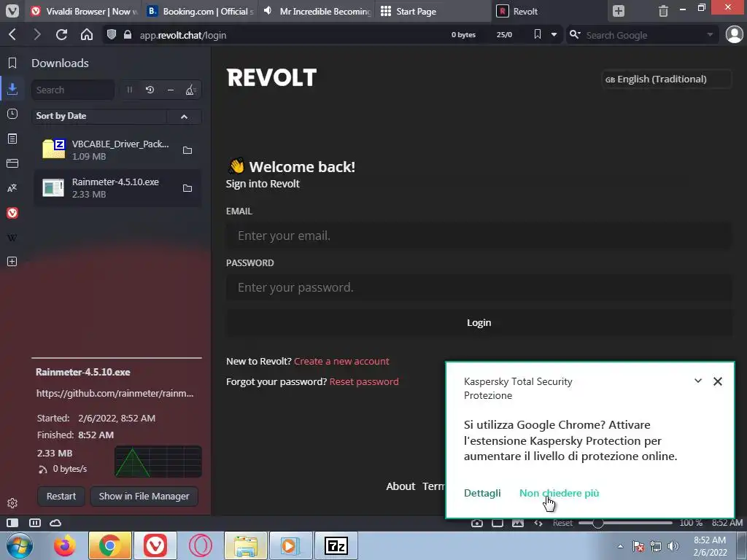Go to the home page
The image size is (747, 560).
click(87, 35)
